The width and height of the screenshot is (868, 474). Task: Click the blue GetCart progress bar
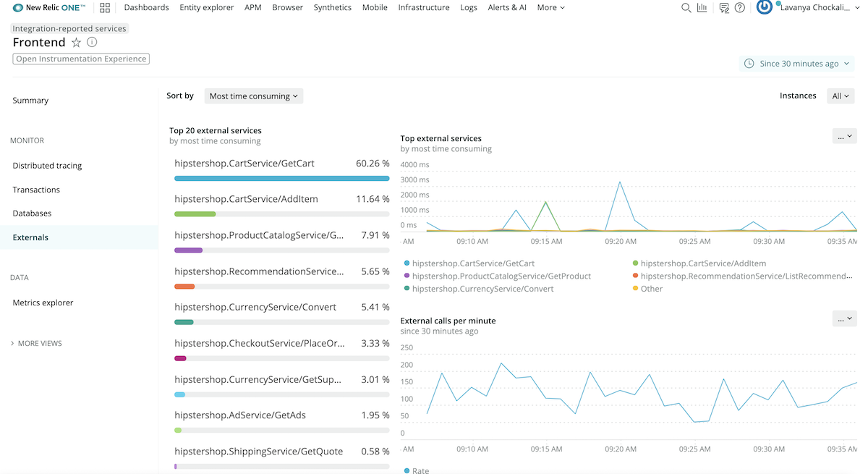[282, 178]
